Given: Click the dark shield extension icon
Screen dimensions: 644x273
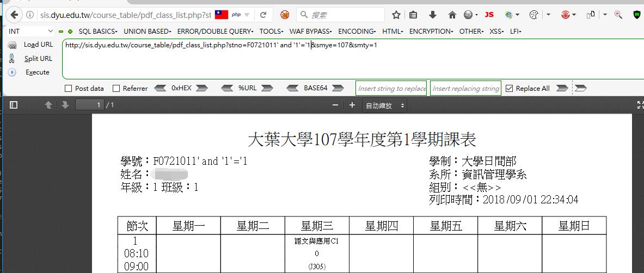Looking at the screenshot, I should click(x=636, y=15).
